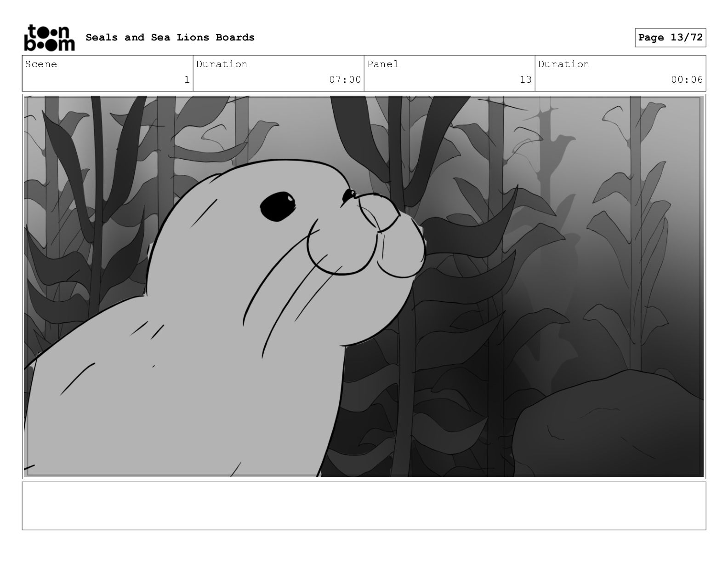728x563 pixels.
Task: Select panel number value '13'
Action: 526,80
